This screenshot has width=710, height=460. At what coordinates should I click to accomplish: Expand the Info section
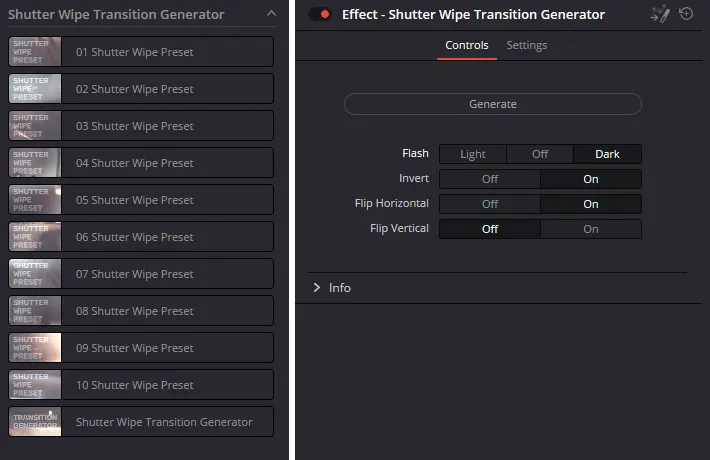[317, 288]
